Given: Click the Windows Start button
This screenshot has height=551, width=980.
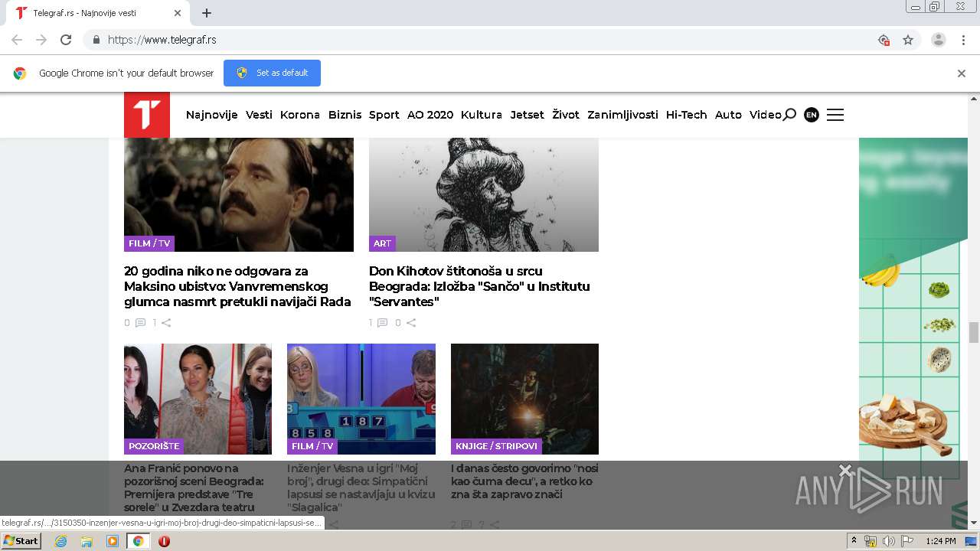Looking at the screenshot, I should [x=21, y=541].
